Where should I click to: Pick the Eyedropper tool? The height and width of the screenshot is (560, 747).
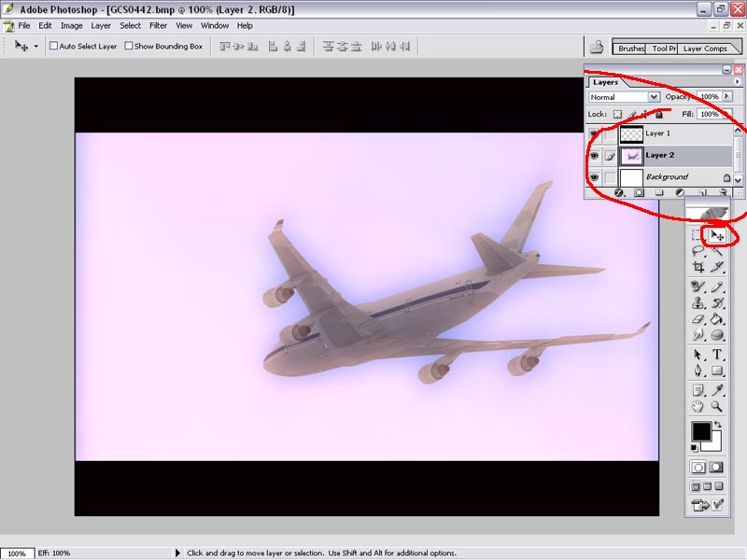click(x=718, y=389)
